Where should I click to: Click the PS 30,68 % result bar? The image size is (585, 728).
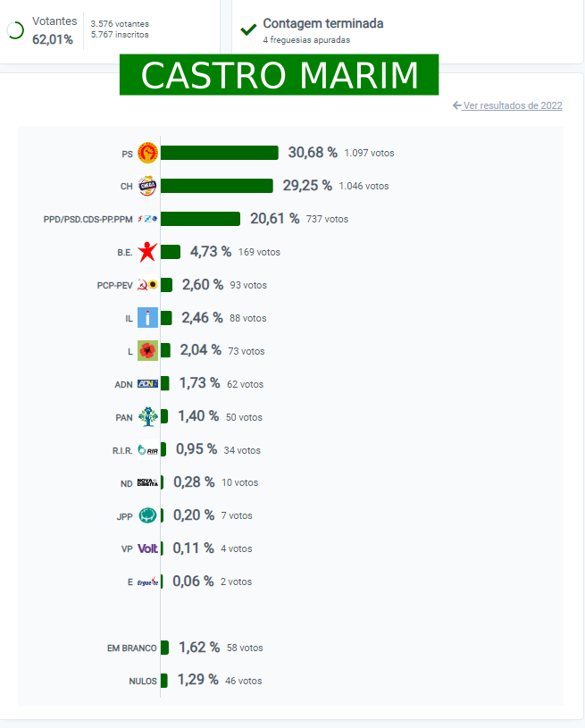[x=220, y=153]
